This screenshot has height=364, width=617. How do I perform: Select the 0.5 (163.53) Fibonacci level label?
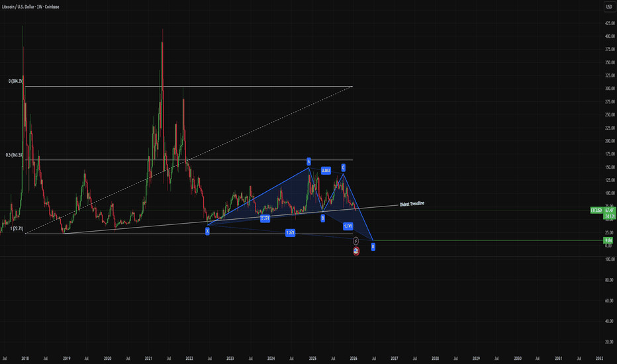(x=14, y=156)
